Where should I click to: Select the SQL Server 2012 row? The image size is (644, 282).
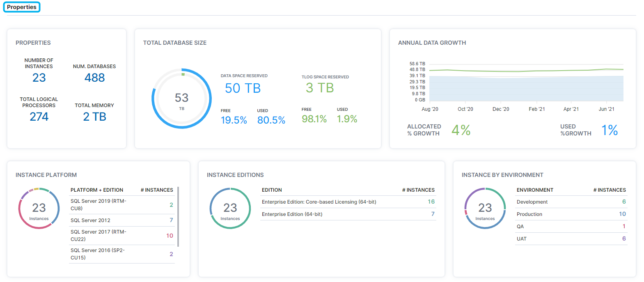pyautogui.click(x=122, y=220)
